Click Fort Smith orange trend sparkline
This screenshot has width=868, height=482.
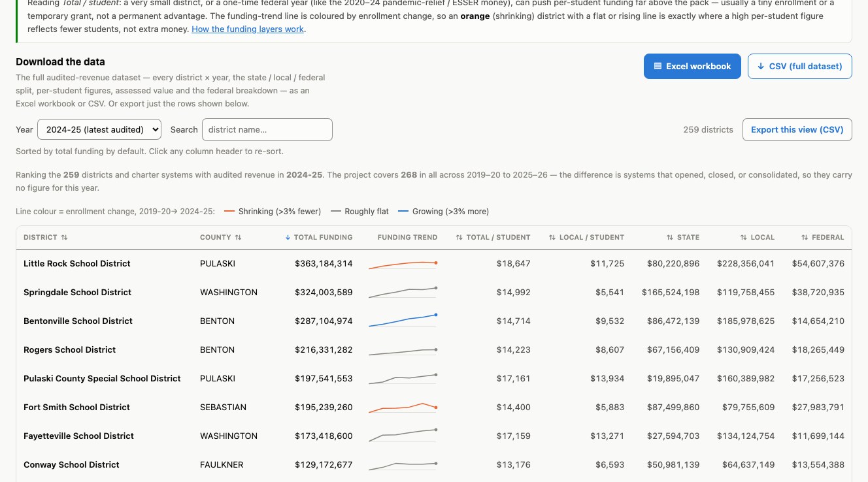click(x=403, y=408)
